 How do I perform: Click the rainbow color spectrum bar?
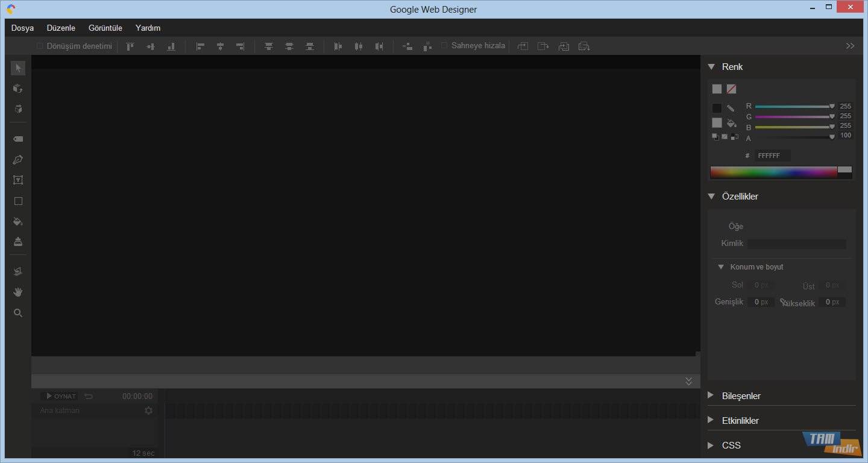pos(773,172)
